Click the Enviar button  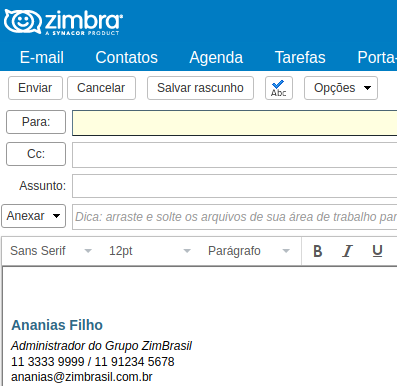tap(35, 88)
